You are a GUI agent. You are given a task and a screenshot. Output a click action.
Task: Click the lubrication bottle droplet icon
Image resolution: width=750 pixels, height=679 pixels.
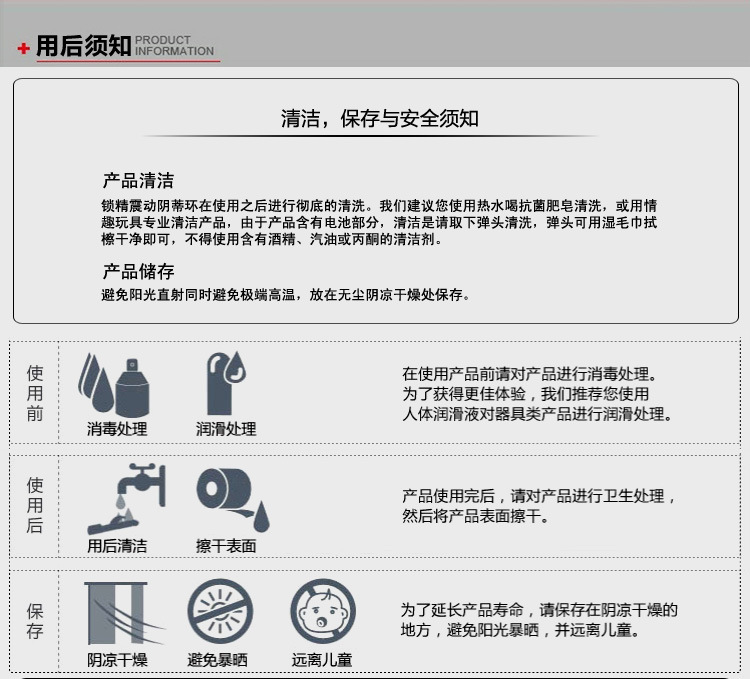[x=225, y=382]
